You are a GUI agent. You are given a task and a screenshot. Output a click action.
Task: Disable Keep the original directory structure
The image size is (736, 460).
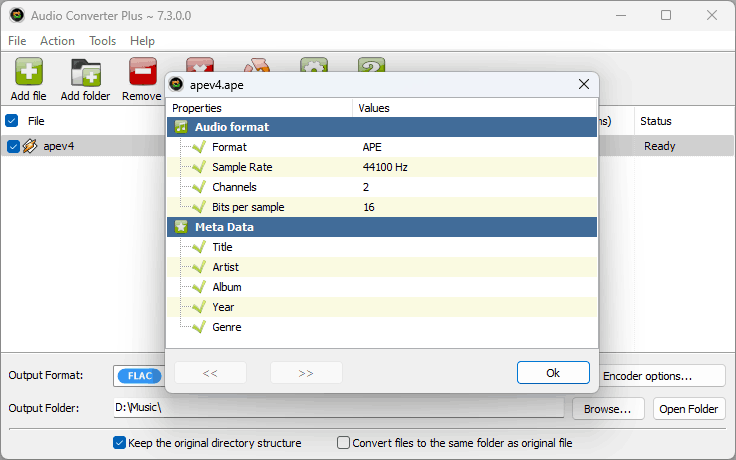(x=119, y=443)
